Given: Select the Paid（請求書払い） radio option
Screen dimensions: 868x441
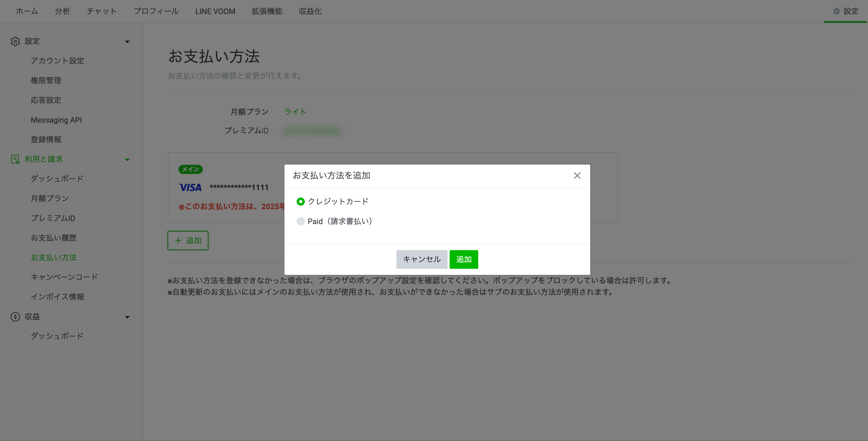Looking at the screenshot, I should (301, 221).
